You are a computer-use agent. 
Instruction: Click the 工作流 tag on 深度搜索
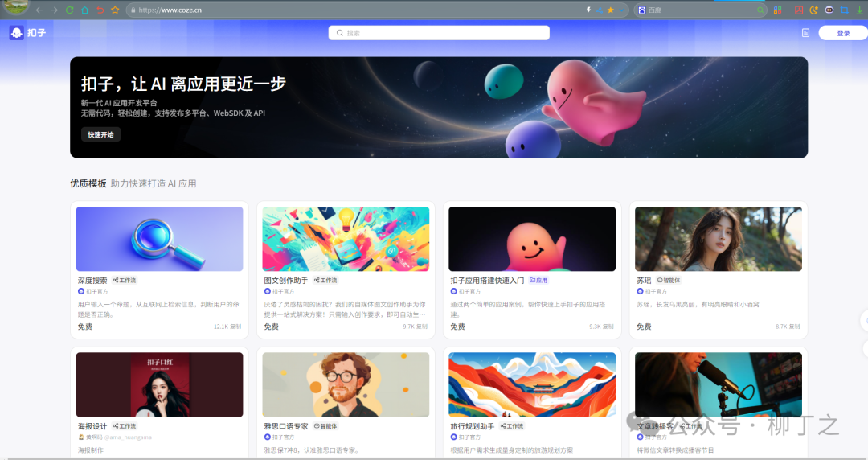click(125, 281)
